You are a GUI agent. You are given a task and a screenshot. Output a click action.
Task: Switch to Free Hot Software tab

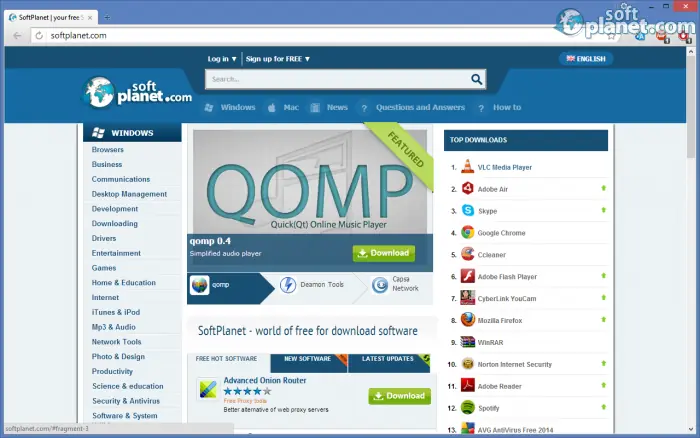[226, 359]
